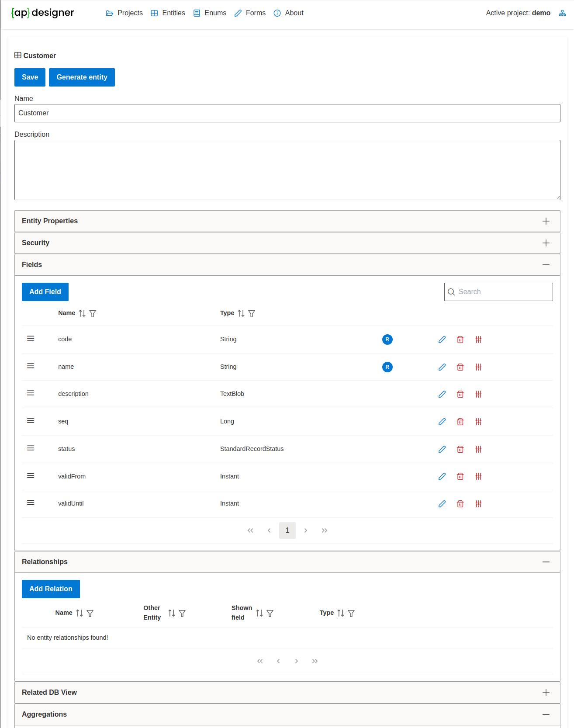
Task: Filter relationships by Other Entity column
Action: point(182,614)
